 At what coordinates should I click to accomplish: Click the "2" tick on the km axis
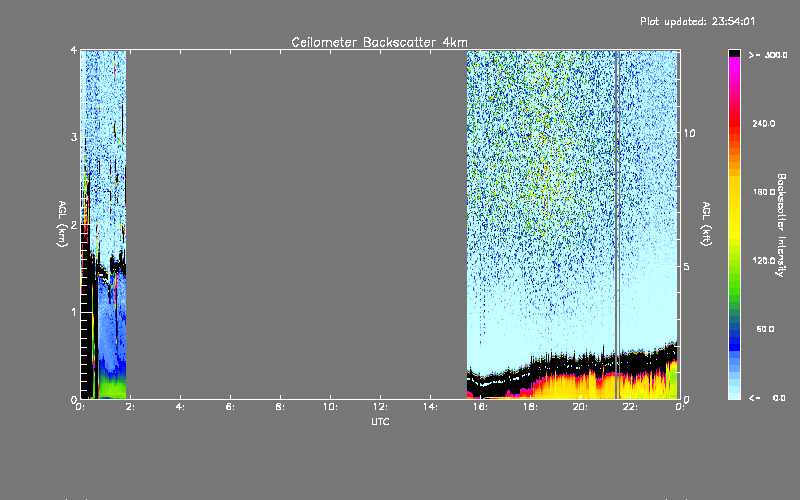(74, 225)
